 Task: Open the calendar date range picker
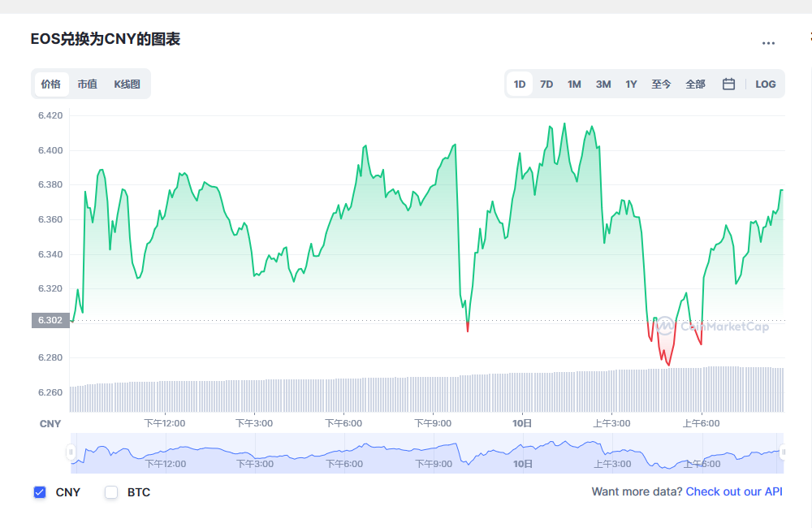728,84
